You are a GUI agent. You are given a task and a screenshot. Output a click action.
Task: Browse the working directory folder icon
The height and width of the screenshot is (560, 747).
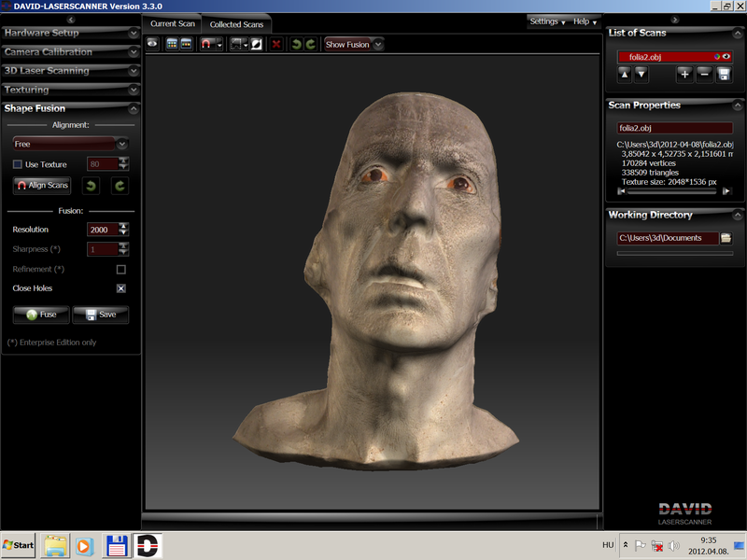[726, 238]
